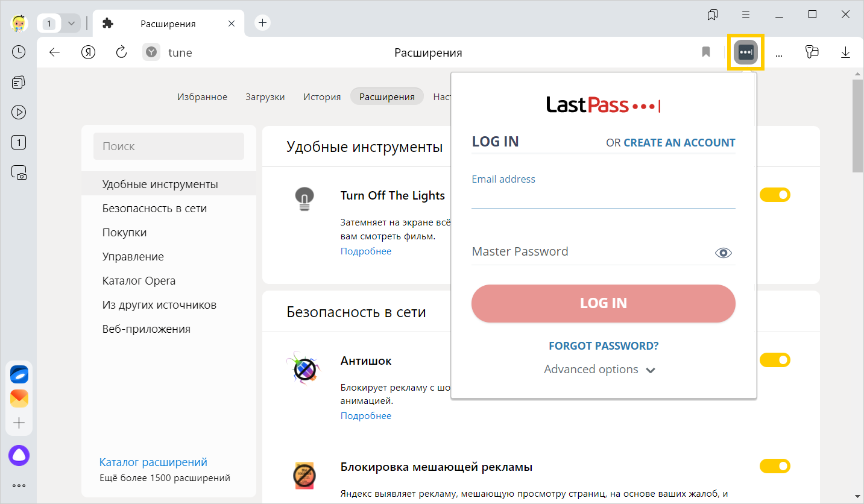The width and height of the screenshot is (864, 504).
Task: Open the bookmarks panel icon in title bar
Action: click(713, 14)
